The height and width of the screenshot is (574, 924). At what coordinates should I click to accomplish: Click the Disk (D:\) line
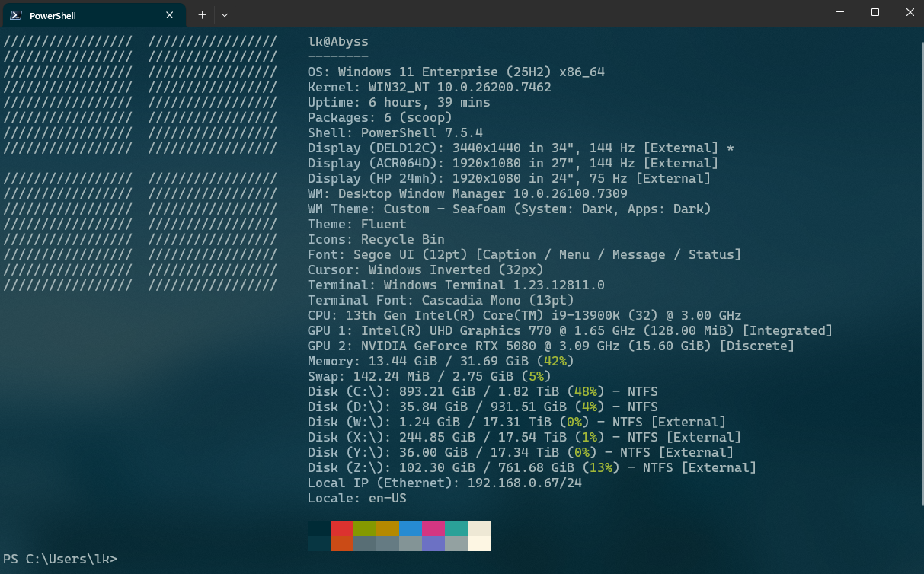483,407
